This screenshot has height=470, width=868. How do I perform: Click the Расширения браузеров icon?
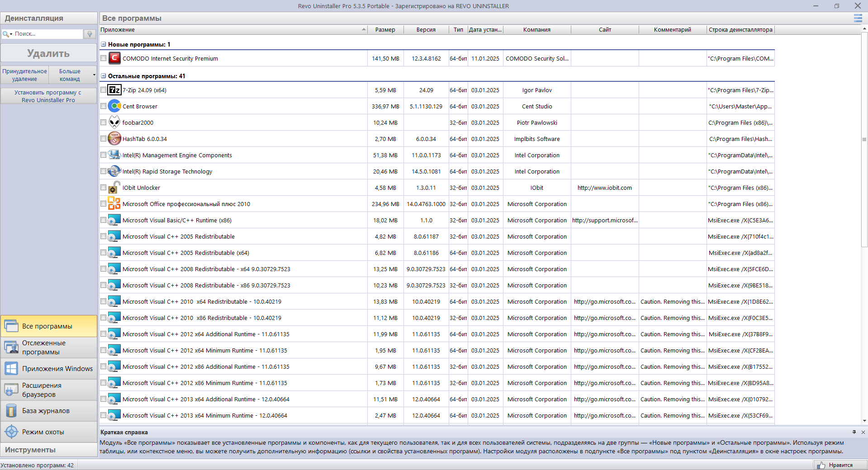(11, 390)
